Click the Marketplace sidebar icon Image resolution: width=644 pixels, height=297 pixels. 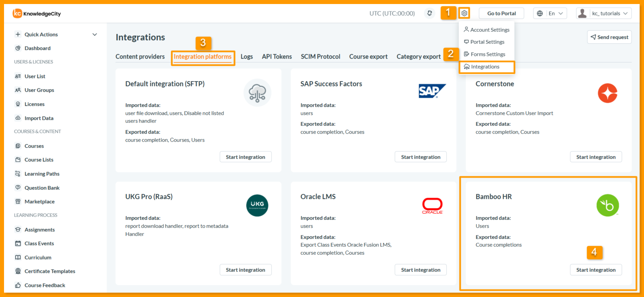18,202
